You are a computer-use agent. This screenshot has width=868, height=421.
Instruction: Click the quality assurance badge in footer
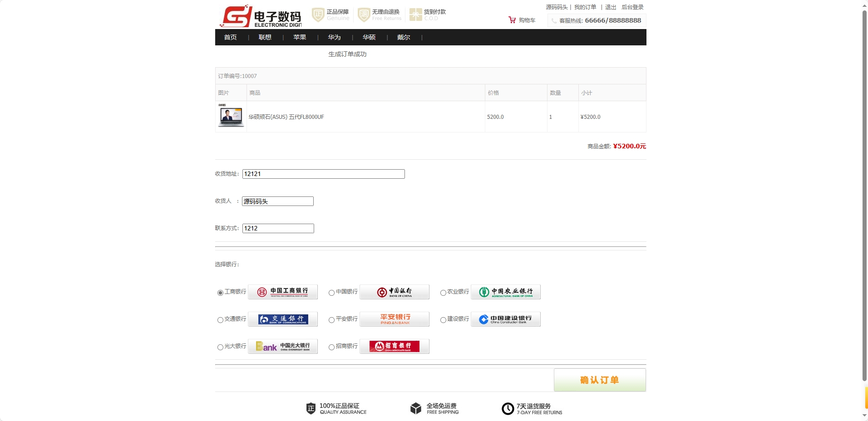tap(311, 408)
